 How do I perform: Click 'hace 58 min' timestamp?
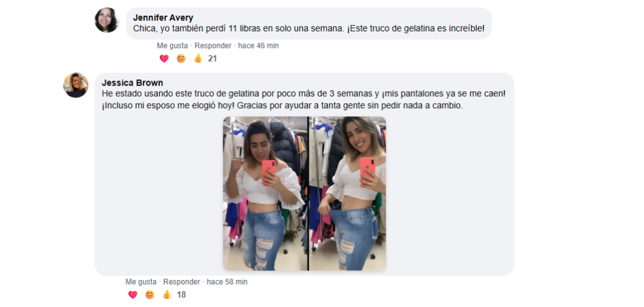click(227, 282)
